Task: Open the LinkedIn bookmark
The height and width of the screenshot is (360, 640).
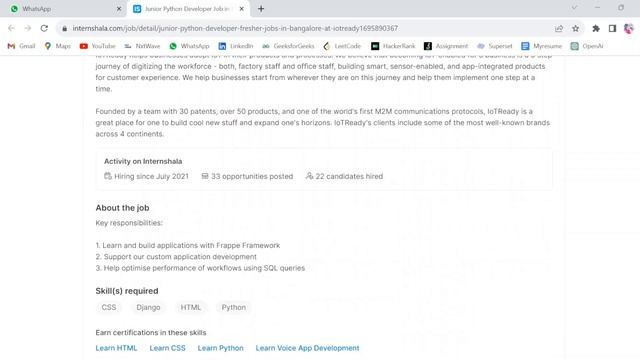Action: point(236,46)
